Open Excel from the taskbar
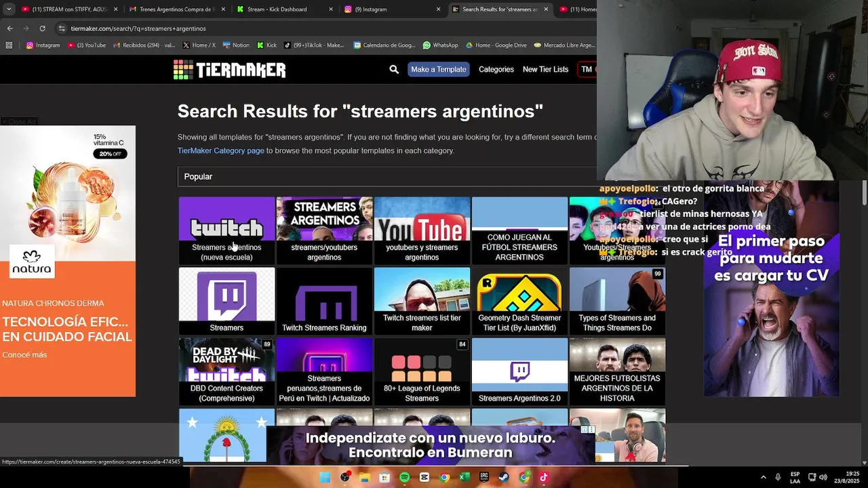This screenshot has height=488, width=868. coord(465,477)
